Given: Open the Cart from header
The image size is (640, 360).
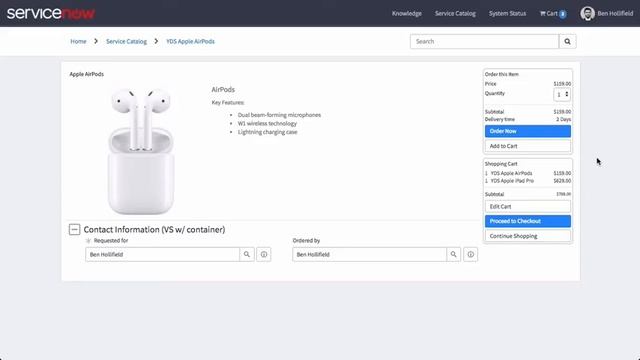Looking at the screenshot, I should 553,13.
